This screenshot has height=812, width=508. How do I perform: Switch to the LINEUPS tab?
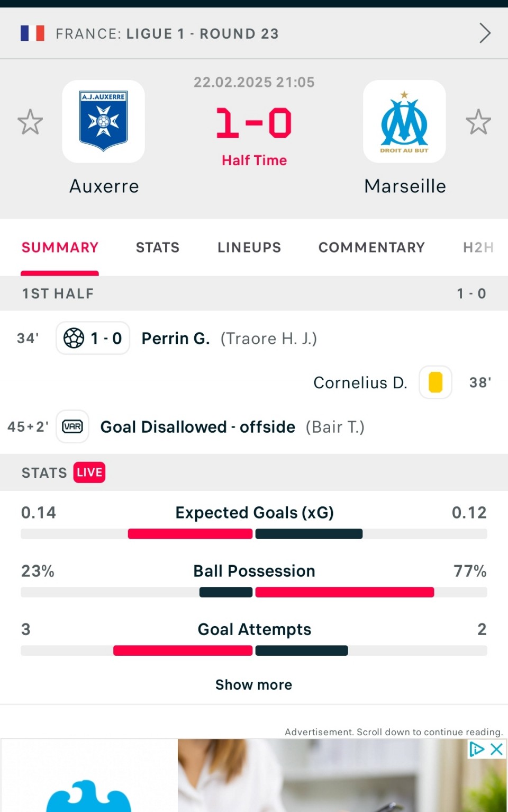pos(249,247)
